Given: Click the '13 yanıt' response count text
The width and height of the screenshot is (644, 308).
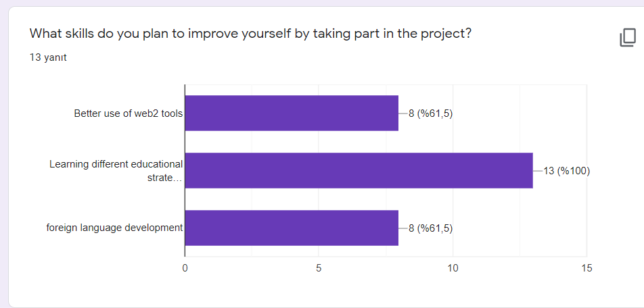Looking at the screenshot, I should [x=48, y=57].
